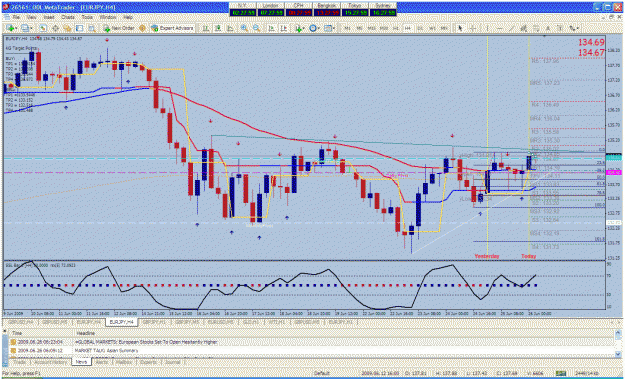Switch timeframe to M15
The width and height of the screenshot is (625, 379).
[371, 28]
